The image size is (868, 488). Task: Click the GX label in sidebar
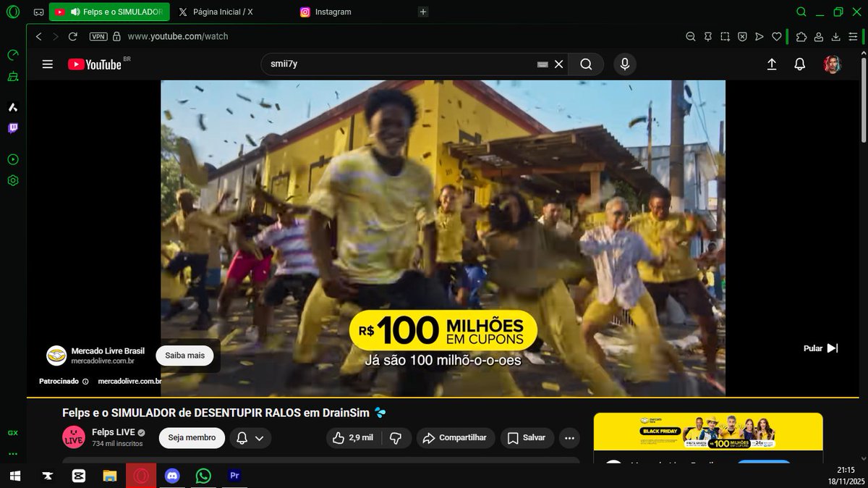click(x=12, y=433)
